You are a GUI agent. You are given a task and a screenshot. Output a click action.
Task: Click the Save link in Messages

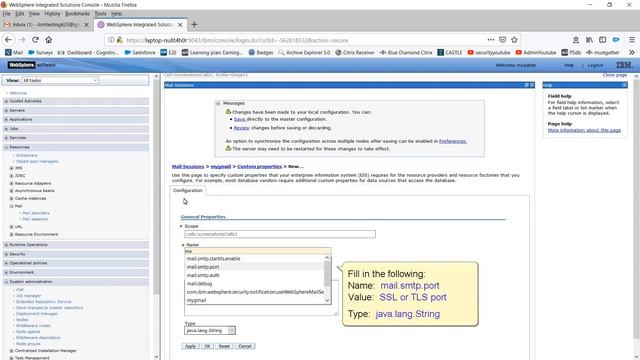pyautogui.click(x=240, y=119)
